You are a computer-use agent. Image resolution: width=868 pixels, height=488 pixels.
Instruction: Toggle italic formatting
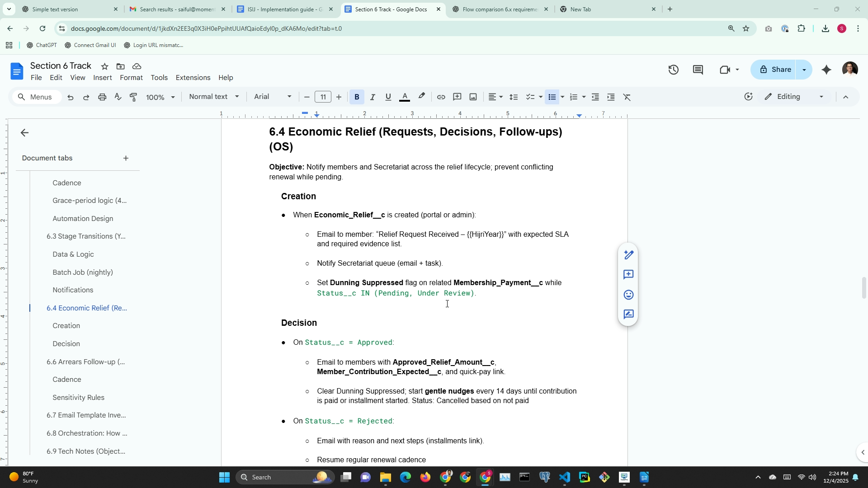tap(373, 97)
